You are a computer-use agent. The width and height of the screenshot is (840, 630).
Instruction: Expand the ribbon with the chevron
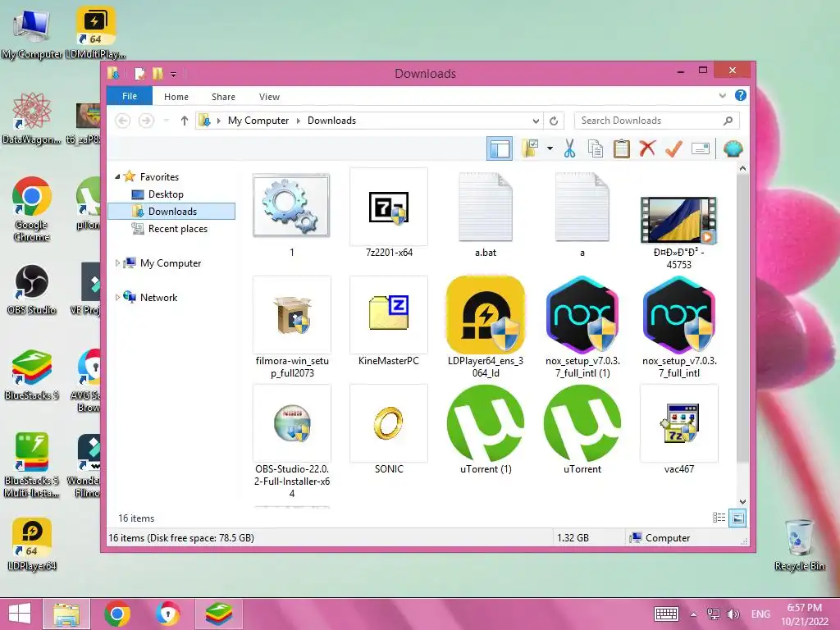click(722, 96)
